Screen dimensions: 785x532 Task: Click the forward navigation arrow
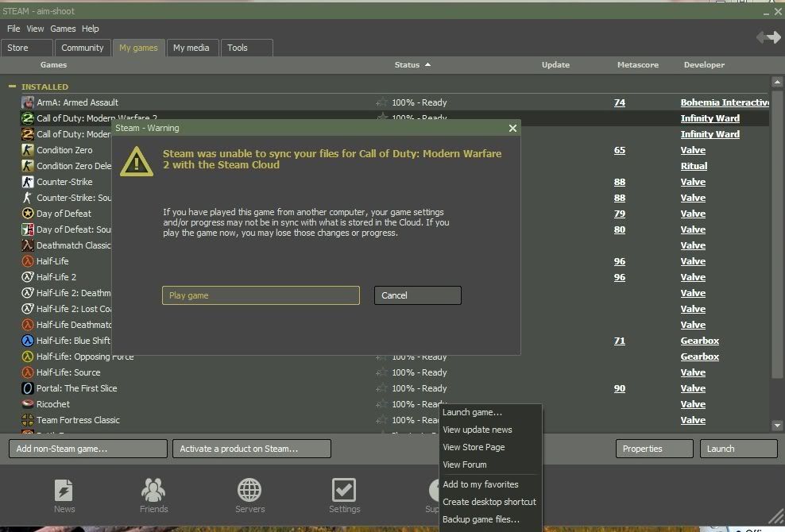coord(775,37)
